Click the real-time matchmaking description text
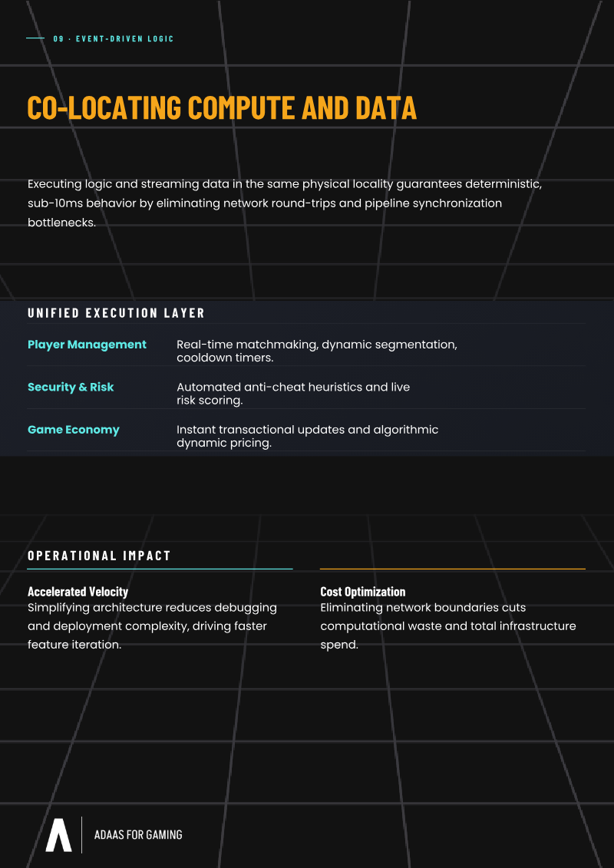 click(317, 351)
